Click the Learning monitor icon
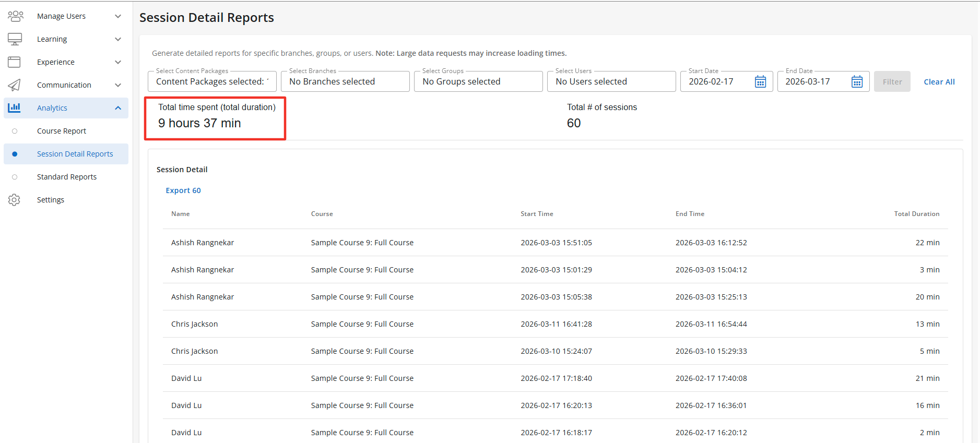980x443 pixels. (15, 39)
